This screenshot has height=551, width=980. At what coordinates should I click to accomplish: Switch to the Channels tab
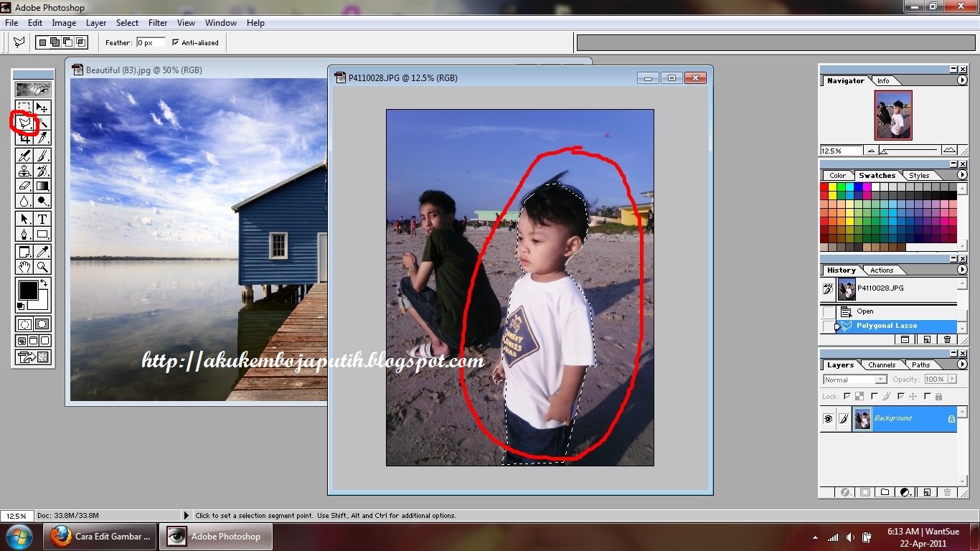pos(882,364)
